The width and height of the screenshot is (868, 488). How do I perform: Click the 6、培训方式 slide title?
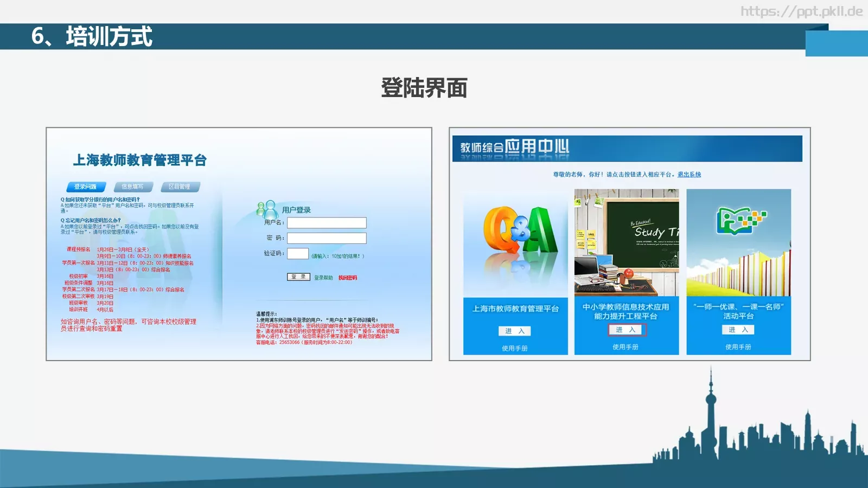point(92,36)
